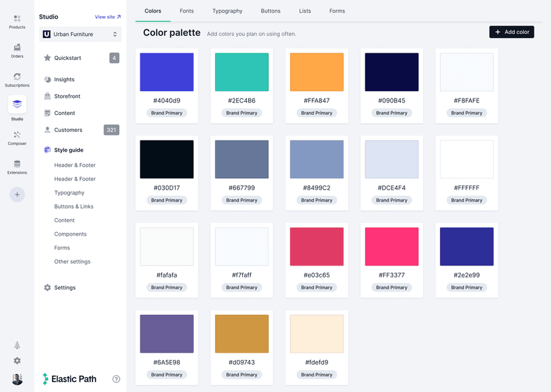This screenshot has height=392, width=551.
Task: Click the settings gear at the bottom left
Action: point(17,361)
